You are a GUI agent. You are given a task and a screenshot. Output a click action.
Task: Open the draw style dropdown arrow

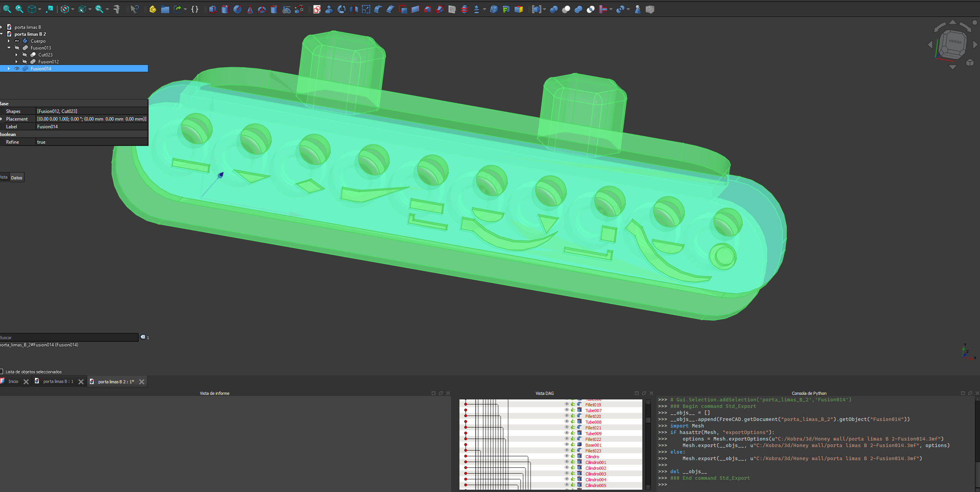point(73,9)
